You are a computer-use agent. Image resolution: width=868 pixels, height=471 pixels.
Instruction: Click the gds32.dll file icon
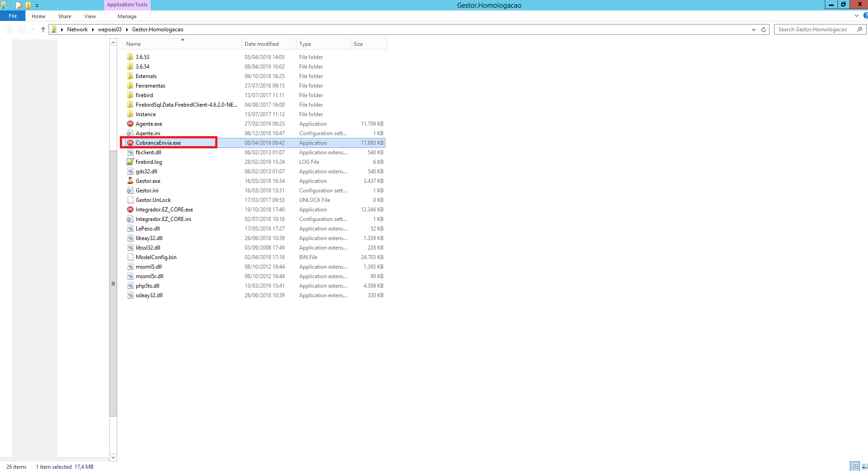coord(130,172)
